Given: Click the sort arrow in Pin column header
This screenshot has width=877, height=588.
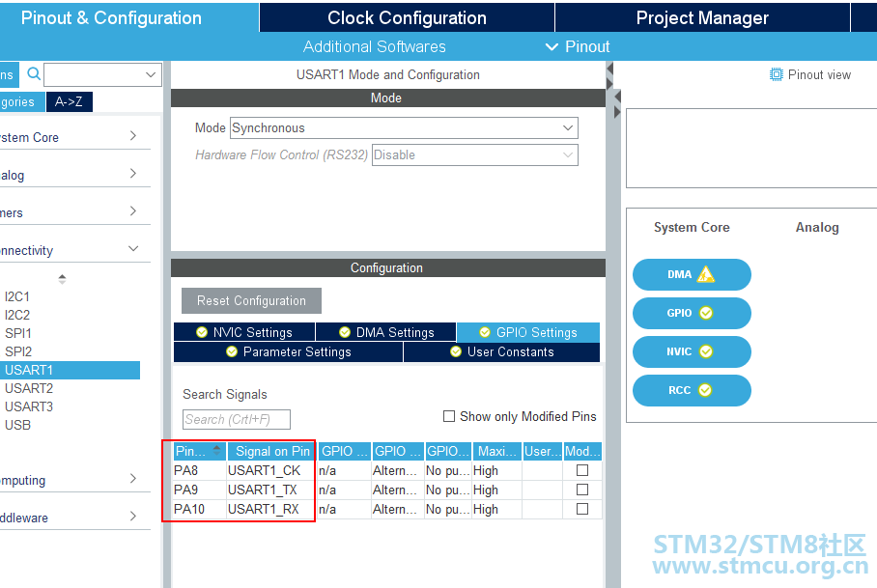Looking at the screenshot, I should (x=216, y=450).
